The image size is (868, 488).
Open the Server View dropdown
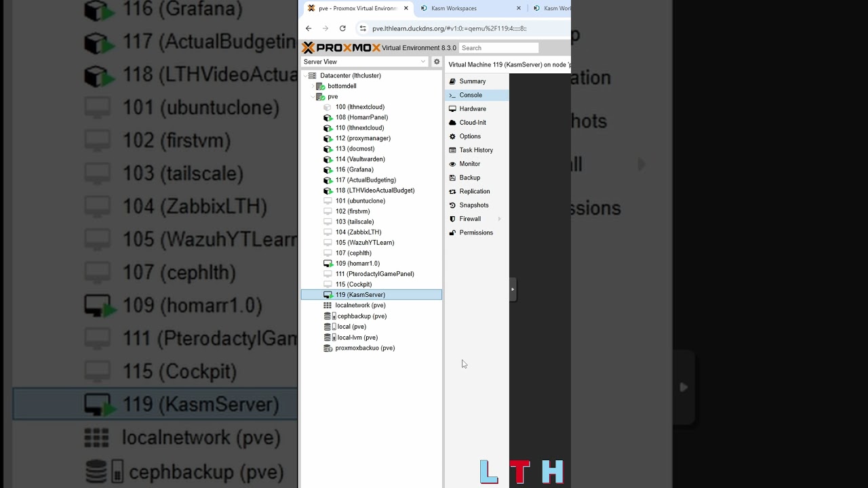click(x=365, y=62)
